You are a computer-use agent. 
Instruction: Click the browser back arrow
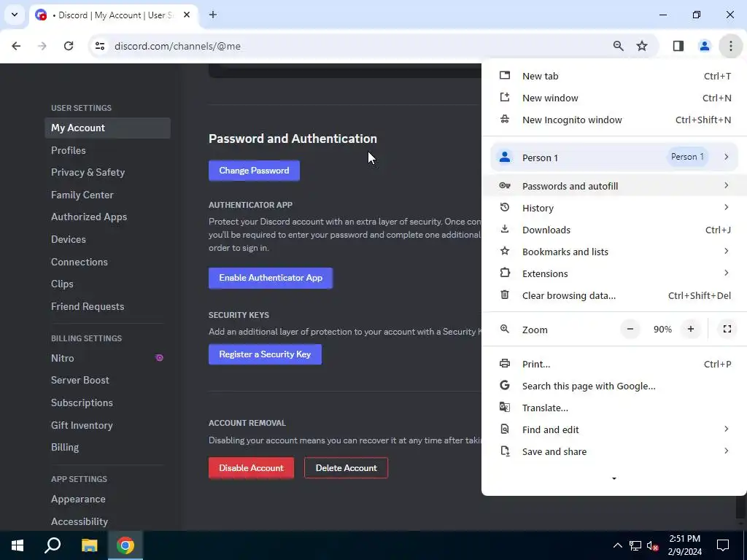pyautogui.click(x=16, y=46)
